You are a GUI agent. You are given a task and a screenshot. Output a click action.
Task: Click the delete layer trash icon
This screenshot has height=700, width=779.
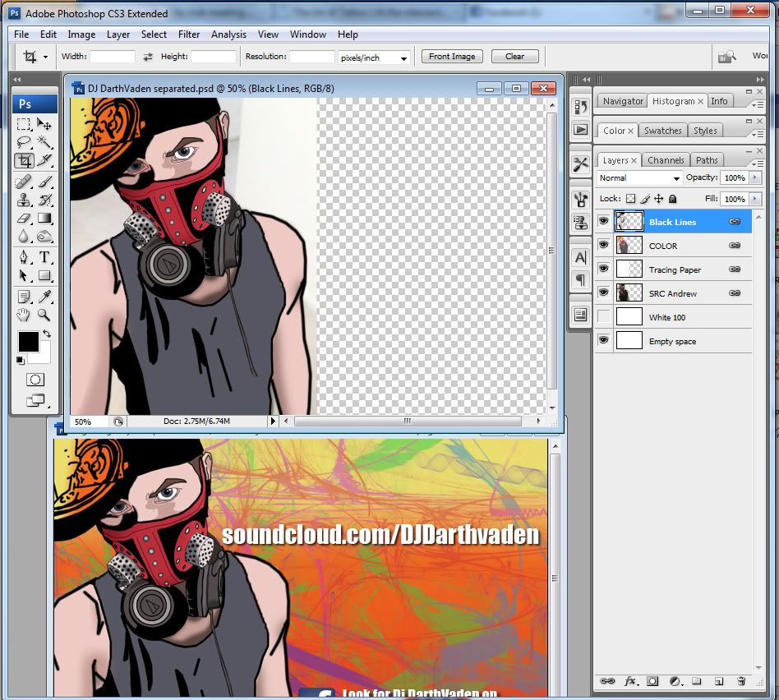pos(740,681)
